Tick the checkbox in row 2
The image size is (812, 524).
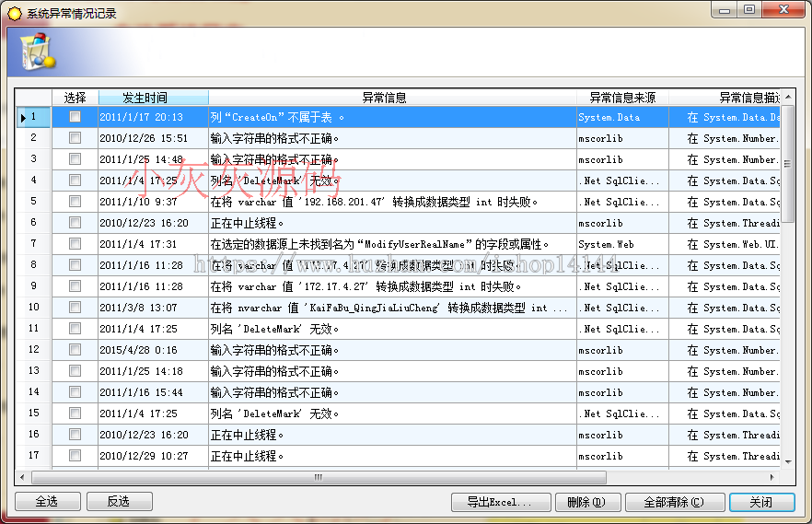pyautogui.click(x=75, y=138)
